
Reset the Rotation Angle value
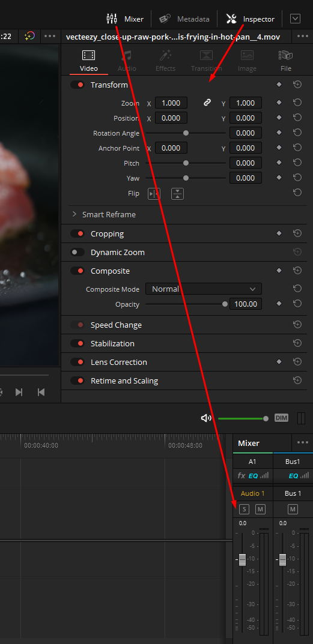coord(297,133)
